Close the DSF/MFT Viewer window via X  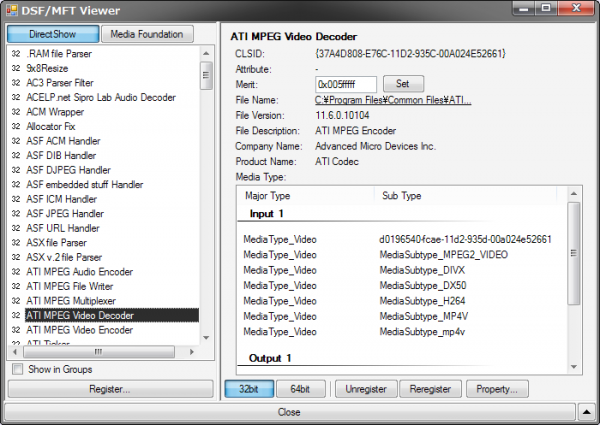tap(576, 8)
